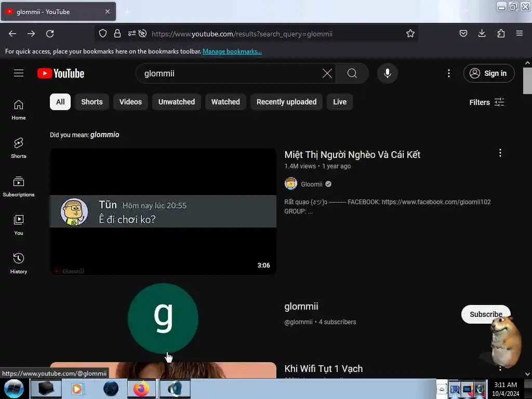The width and height of the screenshot is (532, 399).
Task: Reload the page
Action: pyautogui.click(x=50, y=34)
